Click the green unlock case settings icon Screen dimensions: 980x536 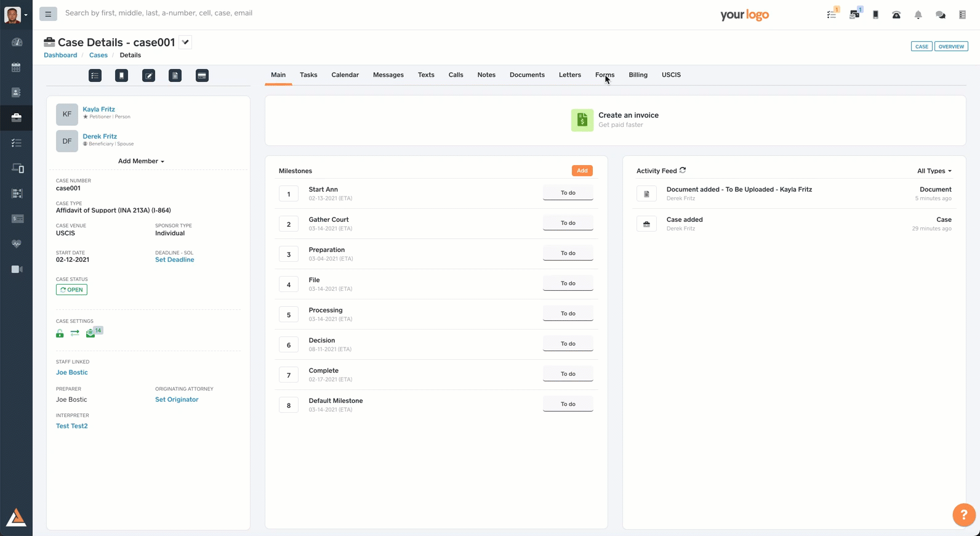(x=60, y=333)
